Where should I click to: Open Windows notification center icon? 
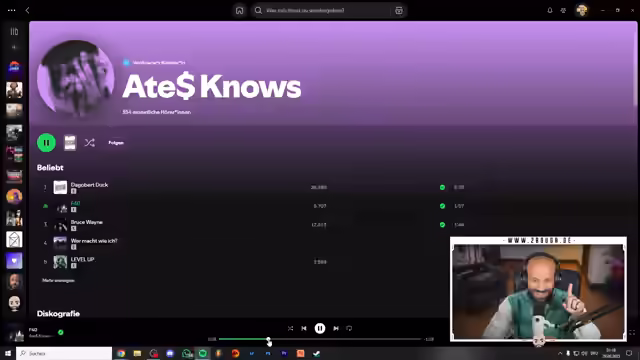coord(629,353)
